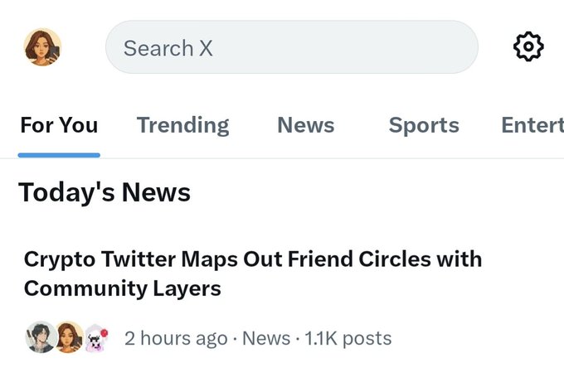This screenshot has width=564, height=392.
Task: Click the woman-with-phone avatar under the headline
Action: pos(68,337)
